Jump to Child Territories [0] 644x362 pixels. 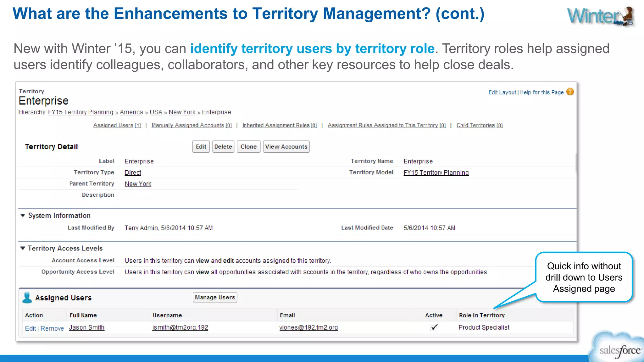tap(480, 125)
